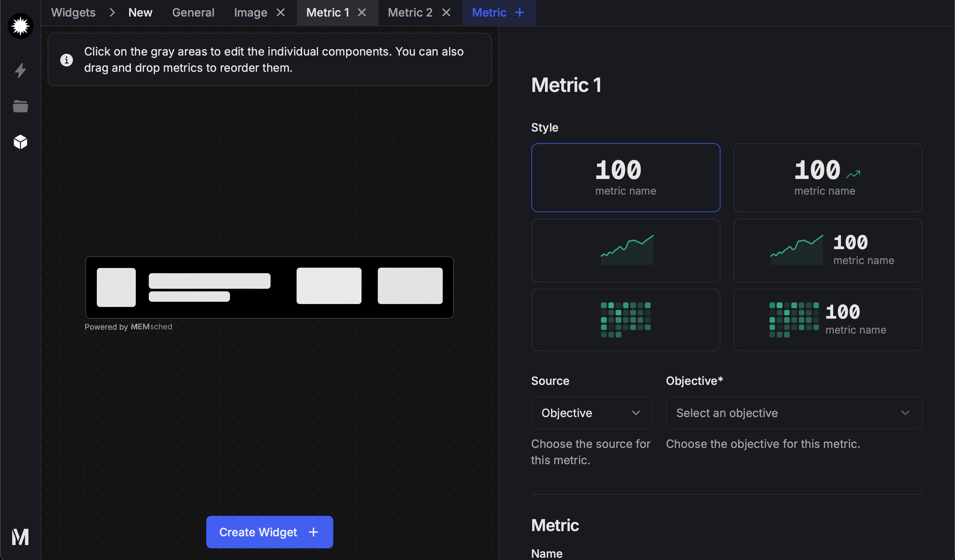
Task: Click the starburst logo at the top left
Action: point(20,26)
